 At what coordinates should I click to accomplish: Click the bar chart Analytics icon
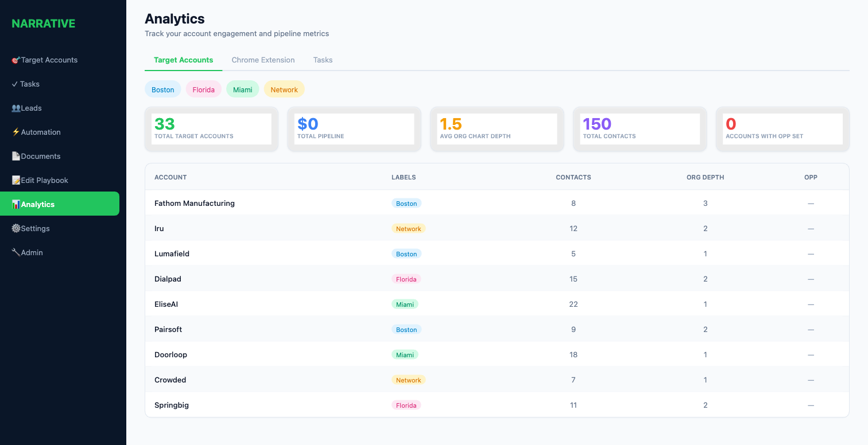click(x=16, y=205)
